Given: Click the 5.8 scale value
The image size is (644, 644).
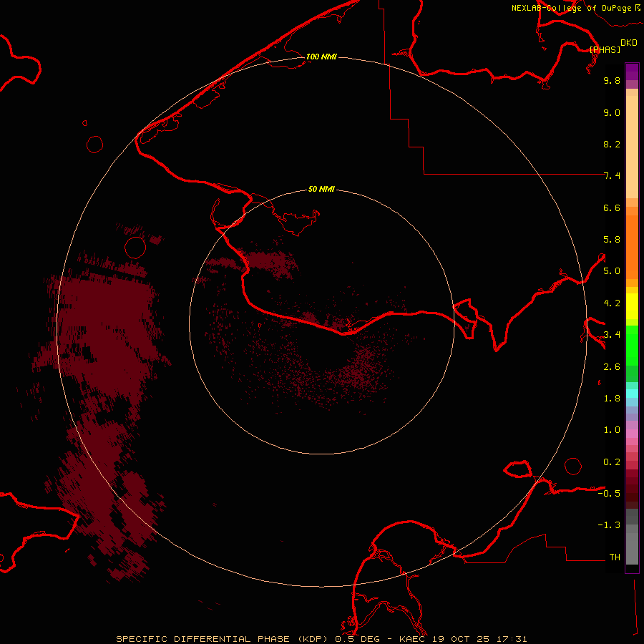Looking at the screenshot, I should point(612,240).
